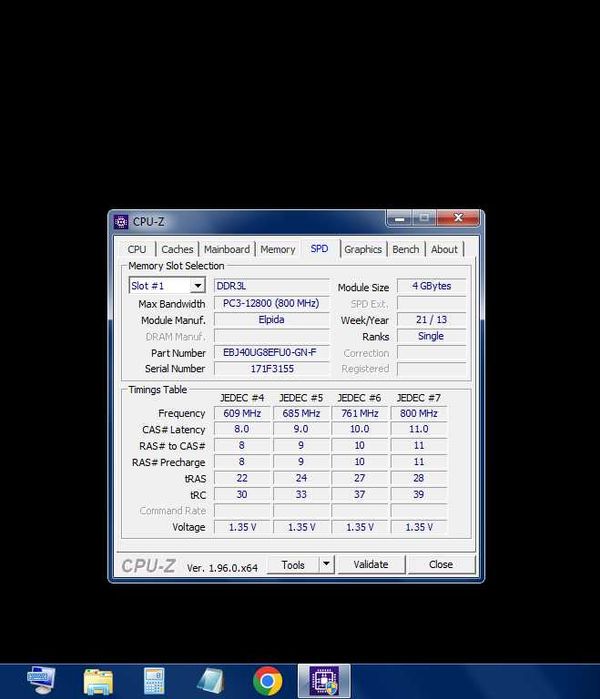
Task: Click the version text Ver. 1.96.0.x64
Action: (x=222, y=568)
